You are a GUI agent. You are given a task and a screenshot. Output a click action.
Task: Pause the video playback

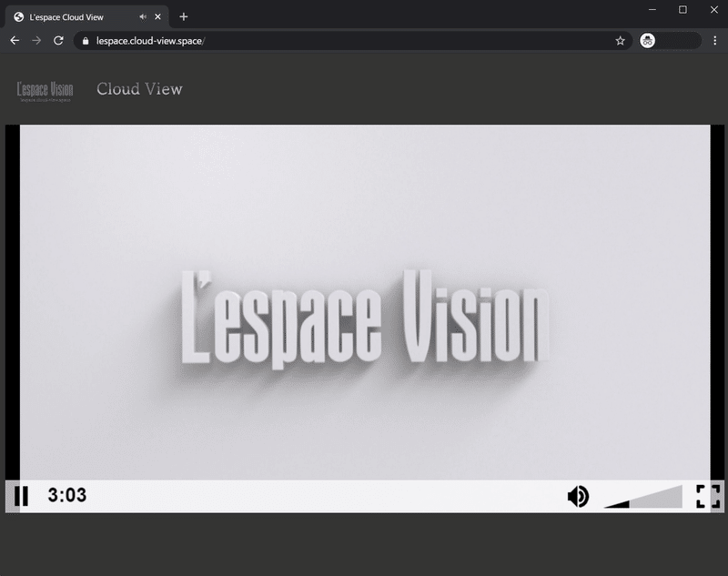[x=21, y=496]
